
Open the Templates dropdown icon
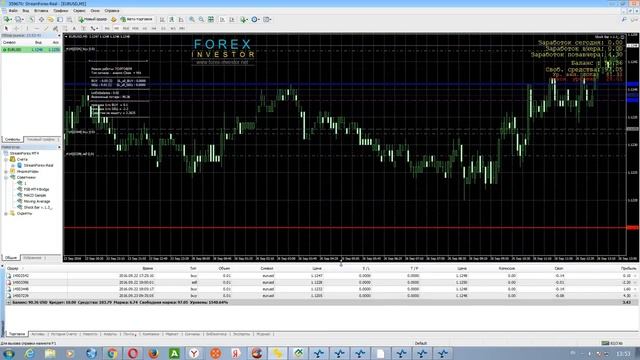tap(267, 19)
